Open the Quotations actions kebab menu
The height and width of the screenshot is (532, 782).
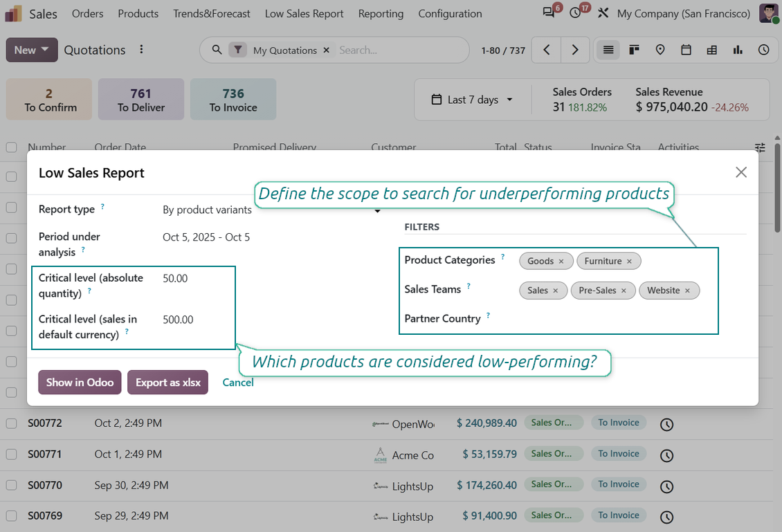click(x=142, y=49)
